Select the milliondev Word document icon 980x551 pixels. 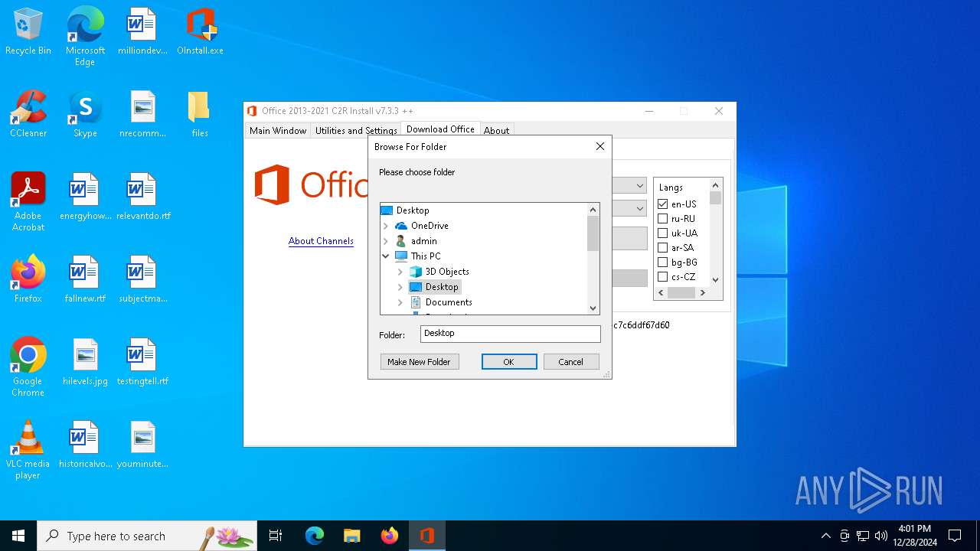coord(142,32)
